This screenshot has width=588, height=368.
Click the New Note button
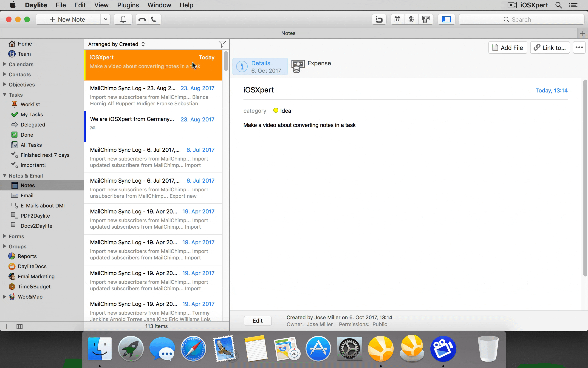click(x=68, y=19)
